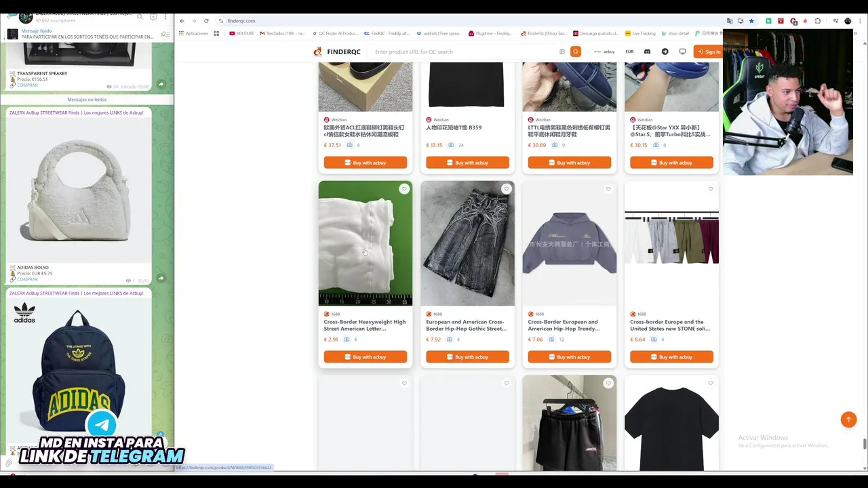Open the navy Adidas backpack photo in Telegram
The height and width of the screenshot is (488, 868).
tap(79, 371)
